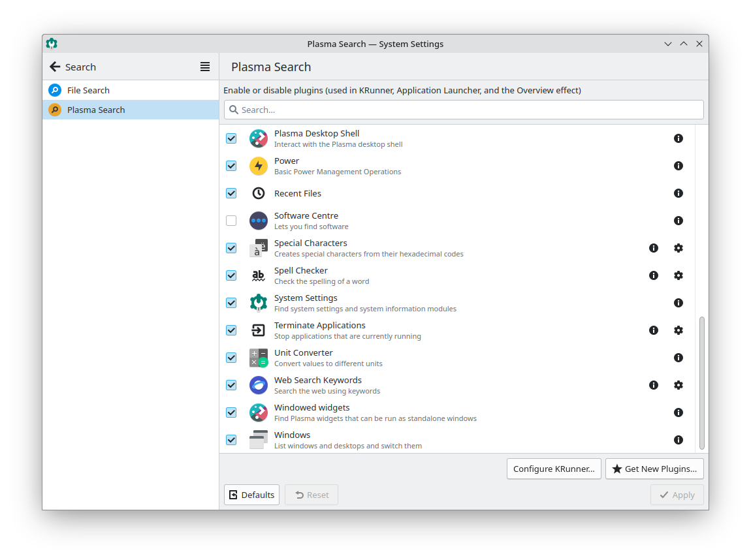751x560 pixels.
Task: Enable the Software Centre plugin
Action: (x=231, y=221)
